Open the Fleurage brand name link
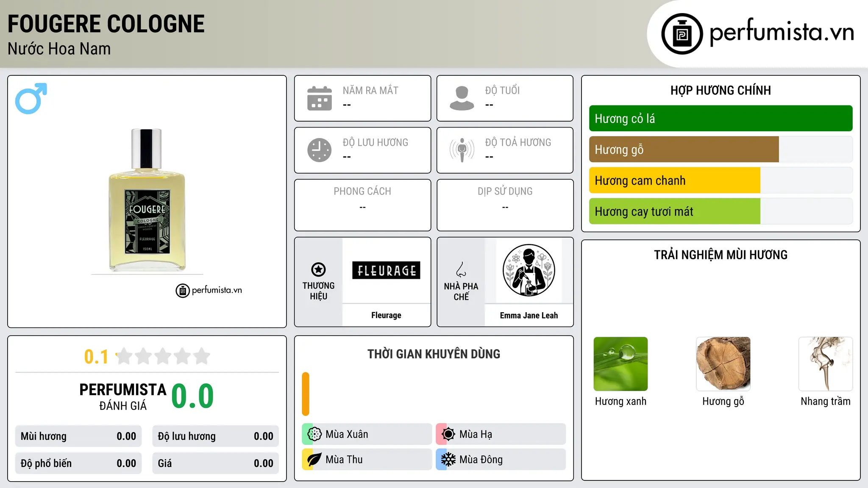 coord(386,315)
